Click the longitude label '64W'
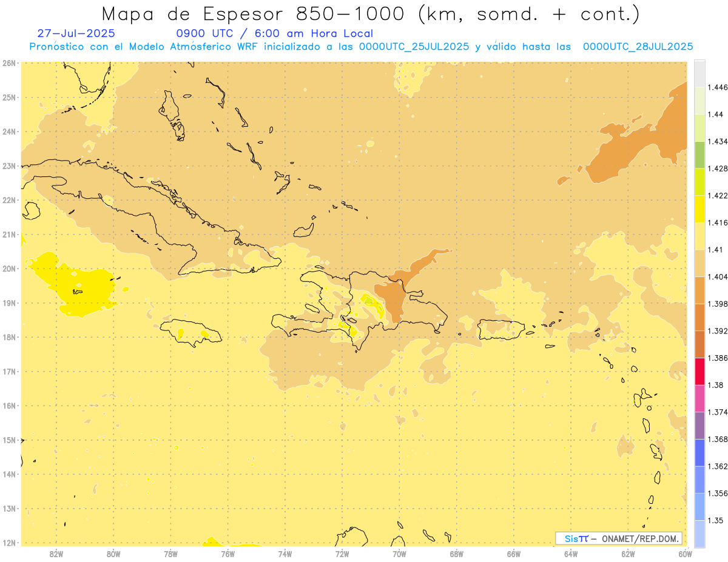The width and height of the screenshot is (728, 562). point(571,554)
